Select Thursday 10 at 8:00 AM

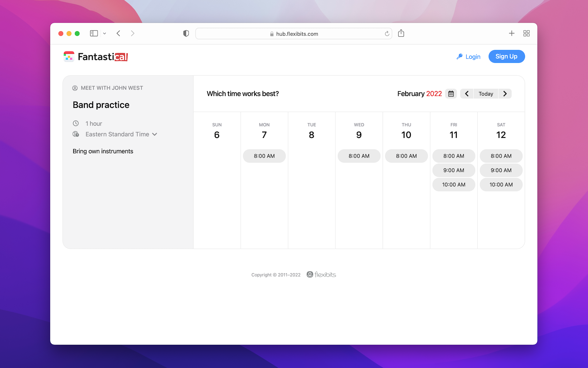(x=406, y=156)
